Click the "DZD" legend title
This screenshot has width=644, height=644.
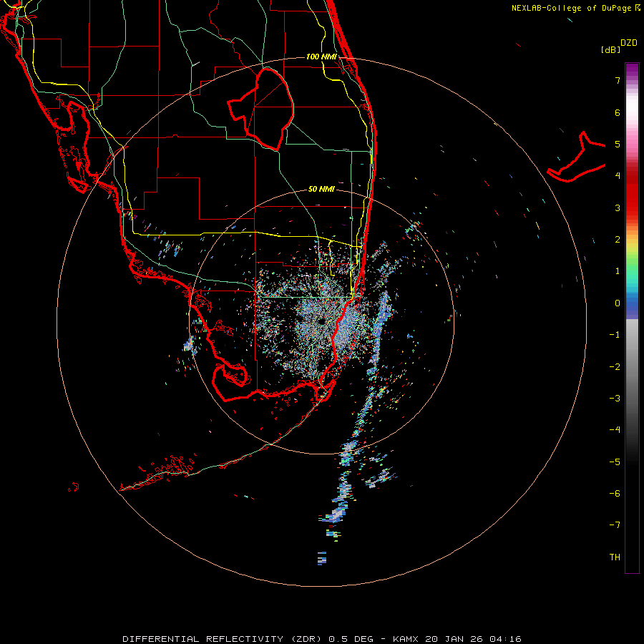tap(629, 43)
